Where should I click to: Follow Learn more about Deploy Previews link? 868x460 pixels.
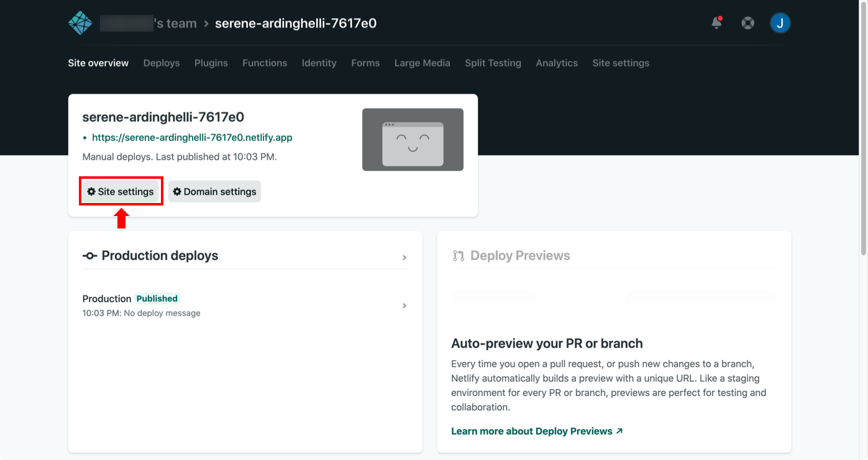537,431
